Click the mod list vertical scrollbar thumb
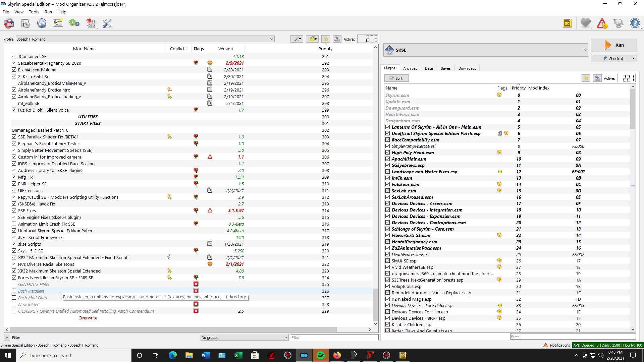This screenshot has width=644, height=362. pos(375,304)
